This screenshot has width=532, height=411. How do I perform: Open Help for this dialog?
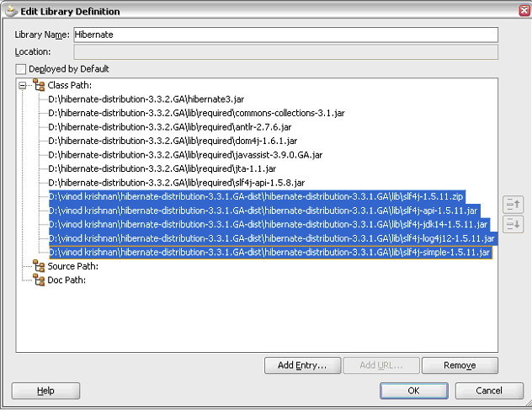pyautogui.click(x=45, y=391)
